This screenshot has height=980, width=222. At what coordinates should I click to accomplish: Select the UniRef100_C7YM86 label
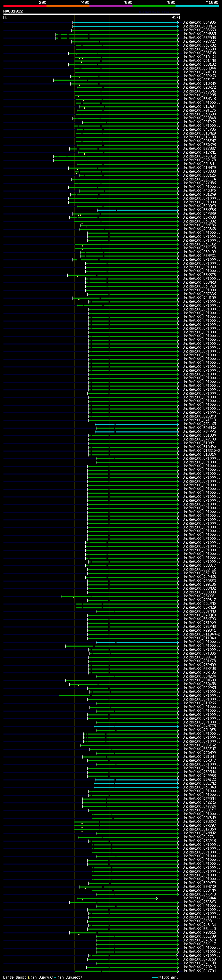pyautogui.click(x=199, y=183)
